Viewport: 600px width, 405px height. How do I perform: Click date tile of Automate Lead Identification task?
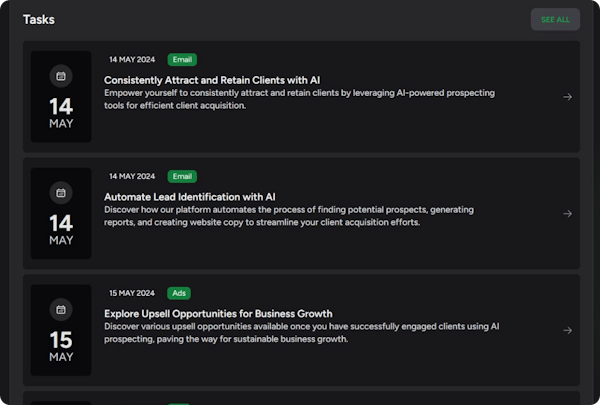pyautogui.click(x=61, y=213)
